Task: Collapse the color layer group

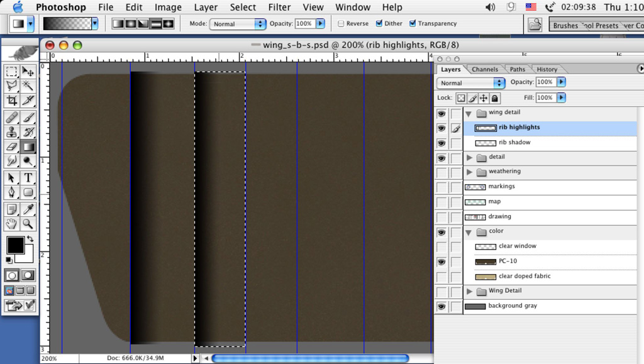Action: [x=469, y=232]
